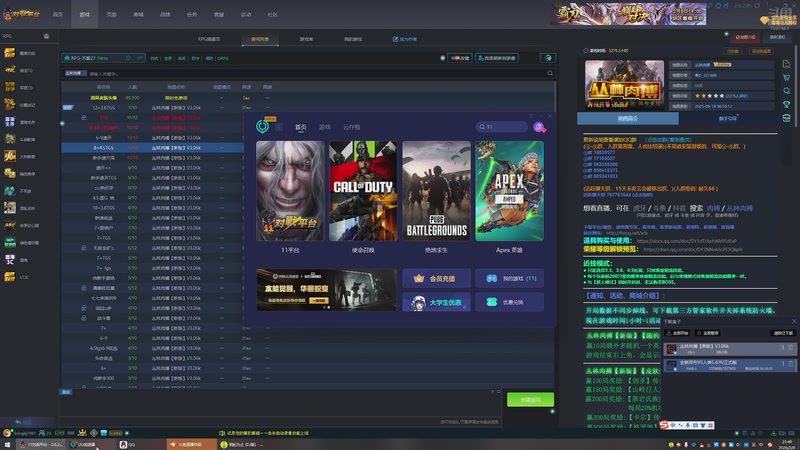Viewport: 800px width, 450px height.
Task: Open the PUBG 绝地求生 card
Action: pos(436,191)
